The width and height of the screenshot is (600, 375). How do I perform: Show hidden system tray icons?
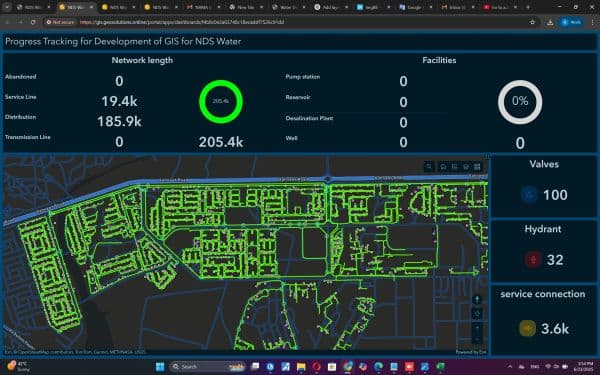point(510,367)
